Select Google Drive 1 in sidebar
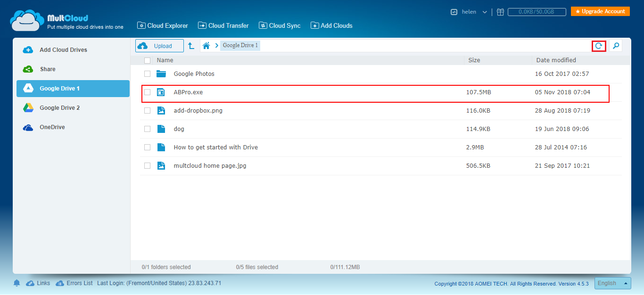The image size is (644, 295). coord(73,89)
